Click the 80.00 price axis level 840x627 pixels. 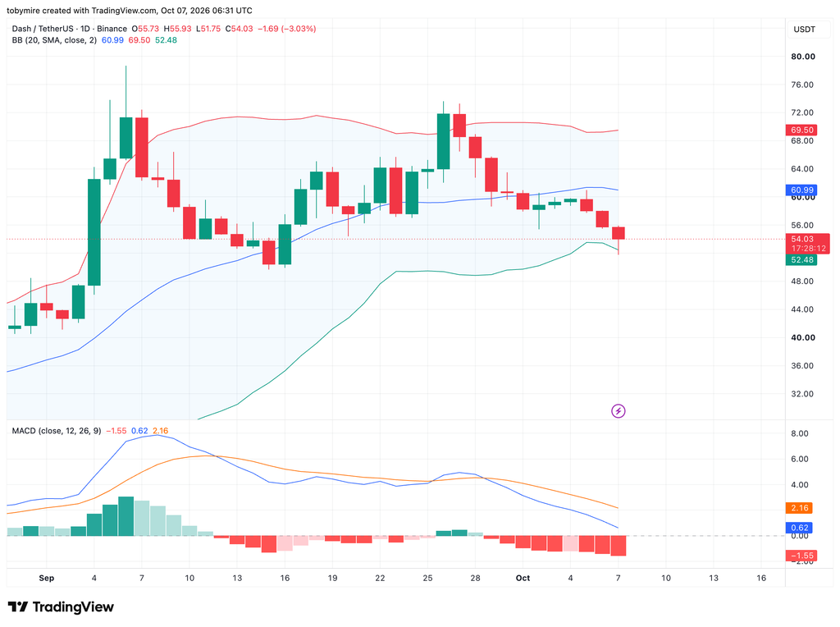point(803,57)
